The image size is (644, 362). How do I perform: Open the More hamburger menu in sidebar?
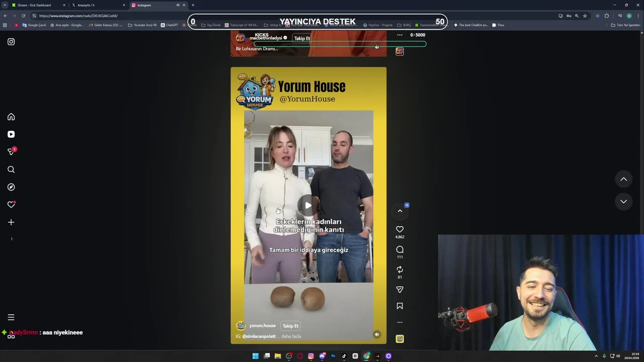click(x=11, y=317)
